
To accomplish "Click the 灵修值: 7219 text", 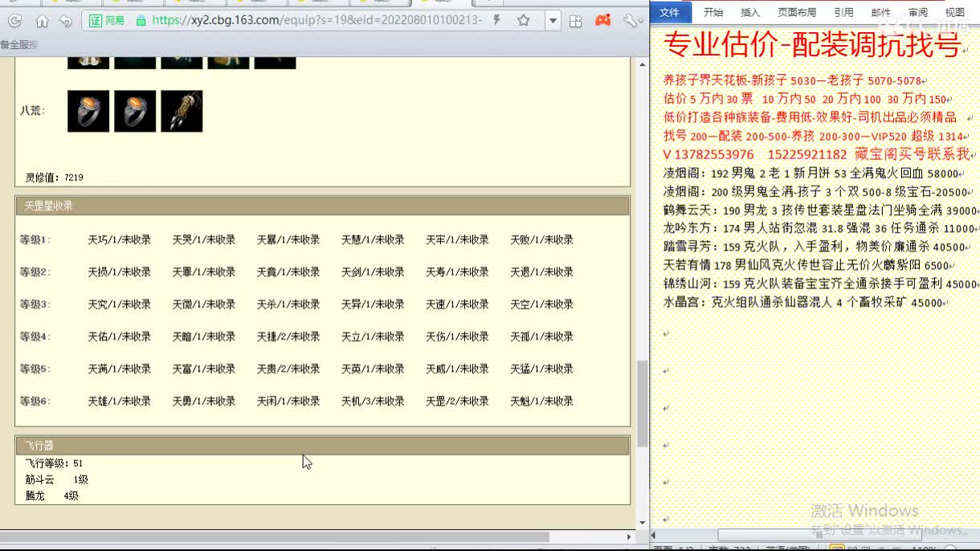I will tap(55, 177).
